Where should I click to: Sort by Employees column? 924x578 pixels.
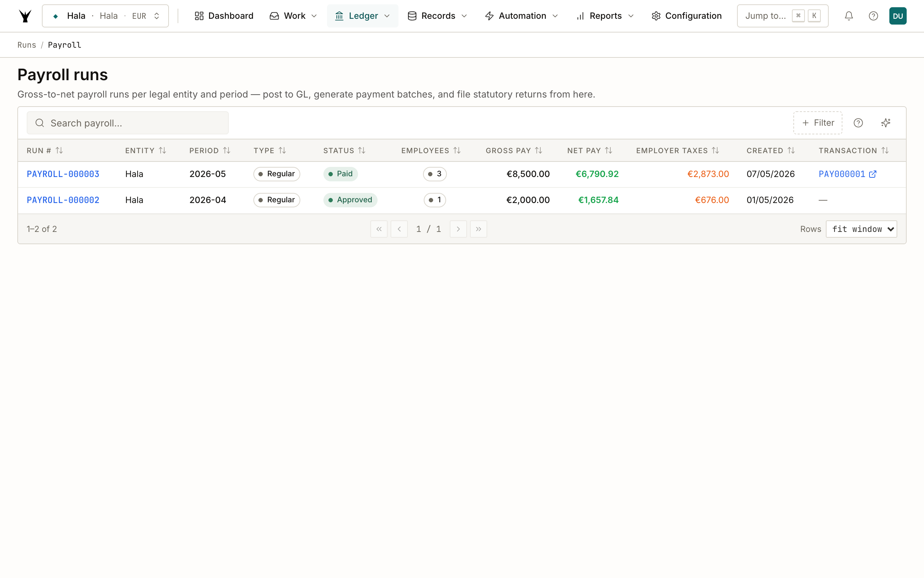coord(431,151)
